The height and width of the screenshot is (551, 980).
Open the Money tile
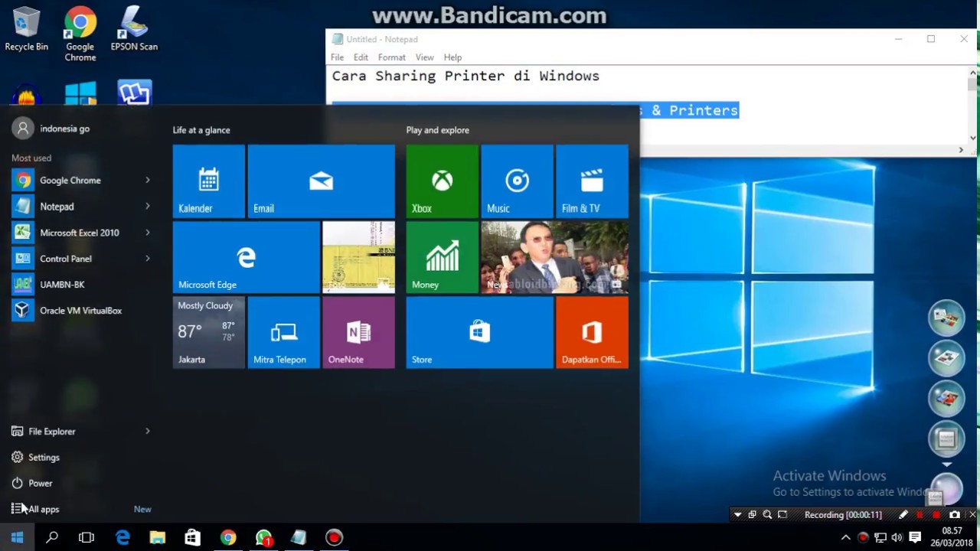[x=442, y=257]
